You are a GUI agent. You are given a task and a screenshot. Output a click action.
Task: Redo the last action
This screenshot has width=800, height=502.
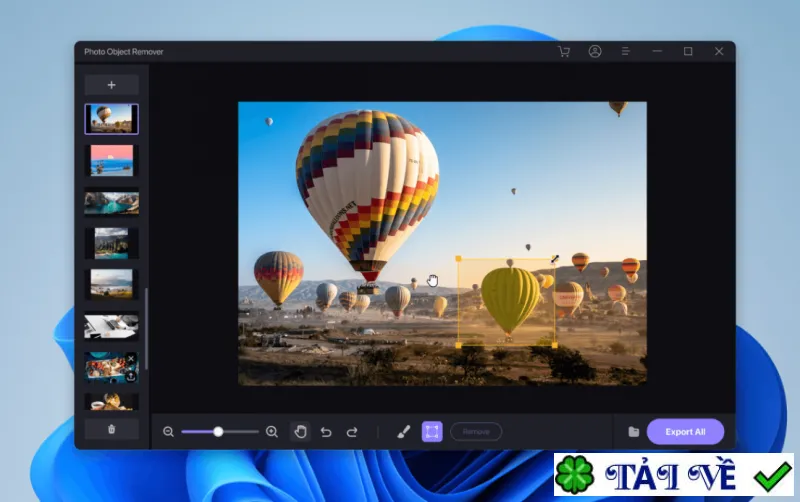click(x=352, y=432)
